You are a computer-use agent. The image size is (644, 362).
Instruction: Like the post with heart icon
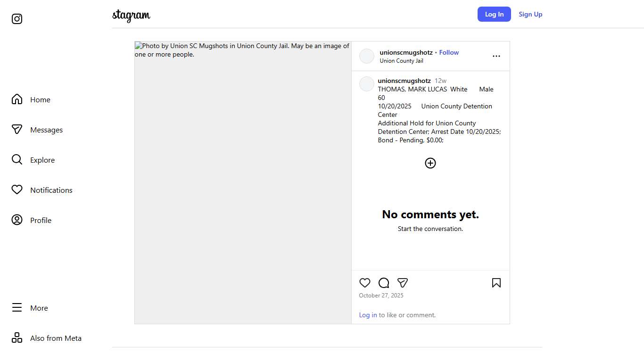coord(365,283)
